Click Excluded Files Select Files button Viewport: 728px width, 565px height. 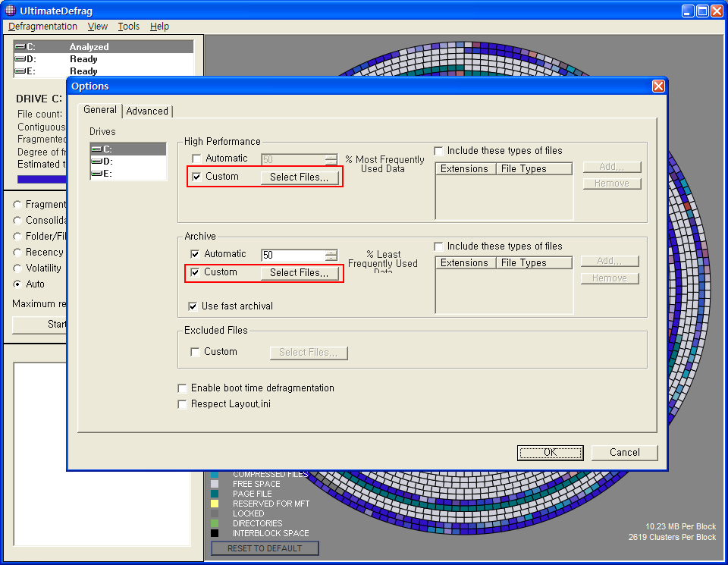point(309,353)
